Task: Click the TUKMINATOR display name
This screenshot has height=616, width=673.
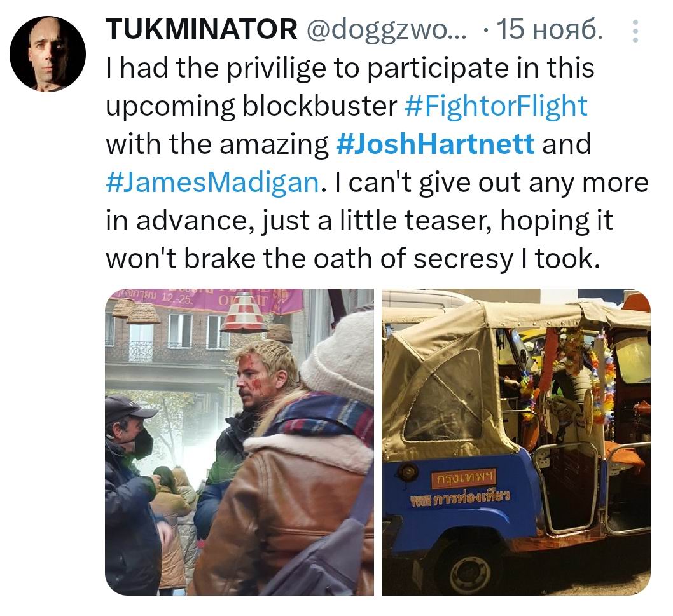Action: pos(202,29)
